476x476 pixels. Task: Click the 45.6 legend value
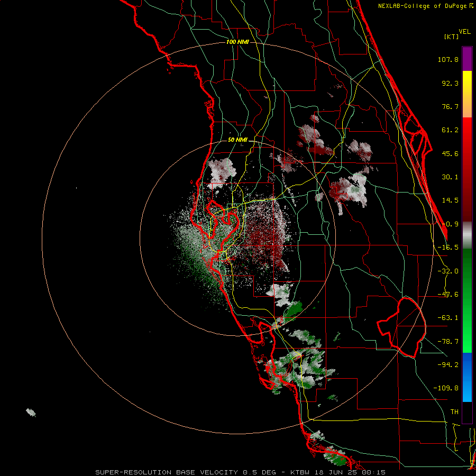coord(450,153)
